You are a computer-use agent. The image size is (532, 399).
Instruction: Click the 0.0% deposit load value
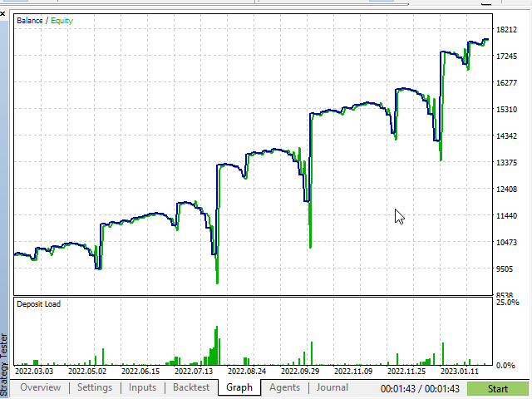coord(505,366)
